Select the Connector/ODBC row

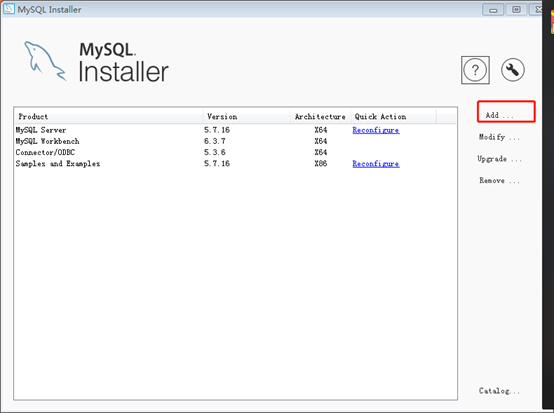235,152
